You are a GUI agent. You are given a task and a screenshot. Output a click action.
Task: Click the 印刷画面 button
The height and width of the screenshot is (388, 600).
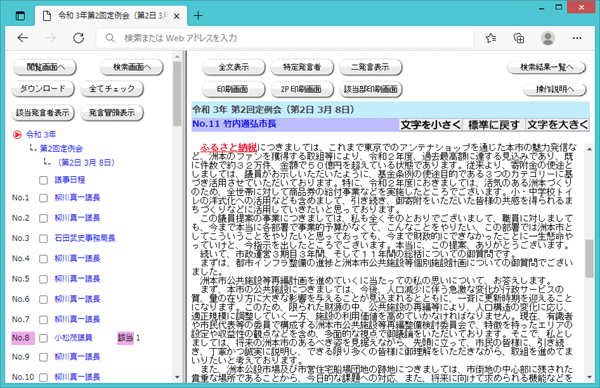(233, 89)
